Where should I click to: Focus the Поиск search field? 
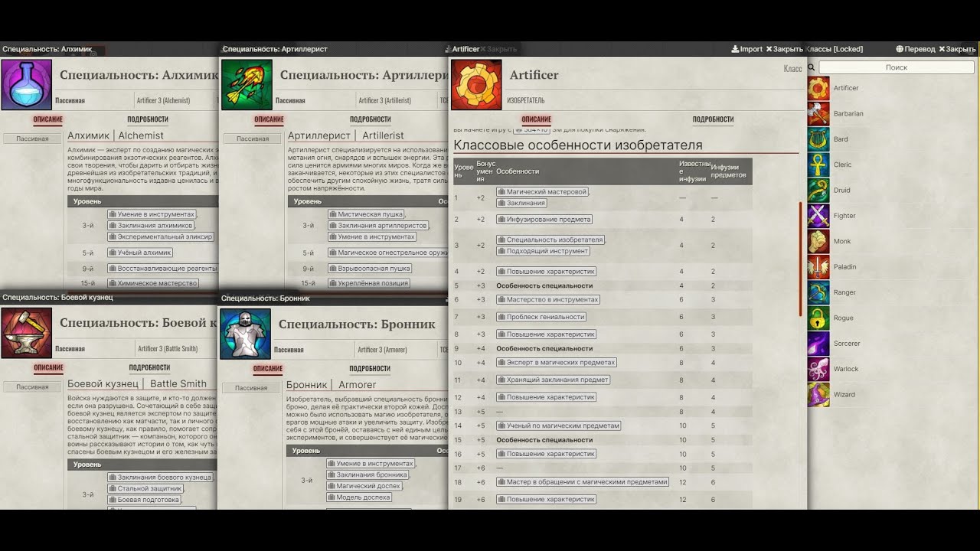[x=897, y=67]
